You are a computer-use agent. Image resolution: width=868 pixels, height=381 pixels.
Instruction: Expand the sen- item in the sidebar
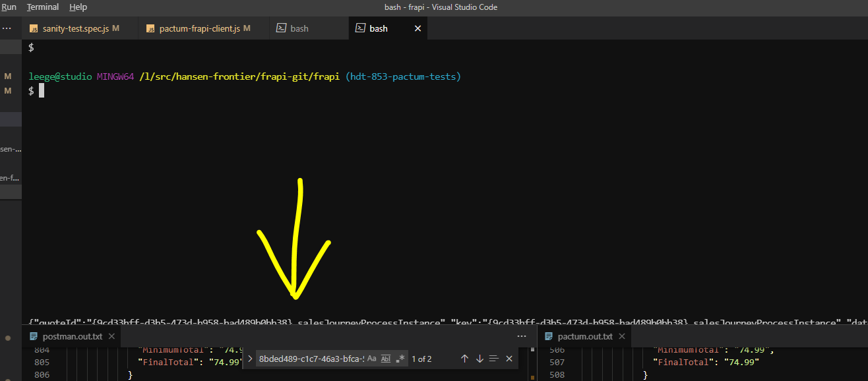click(x=9, y=148)
